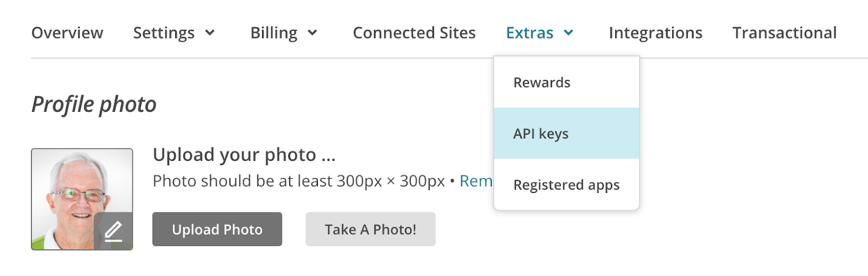Switch to the Integrations tab
Screen dimensions: 868x276
pyautogui.click(x=655, y=33)
